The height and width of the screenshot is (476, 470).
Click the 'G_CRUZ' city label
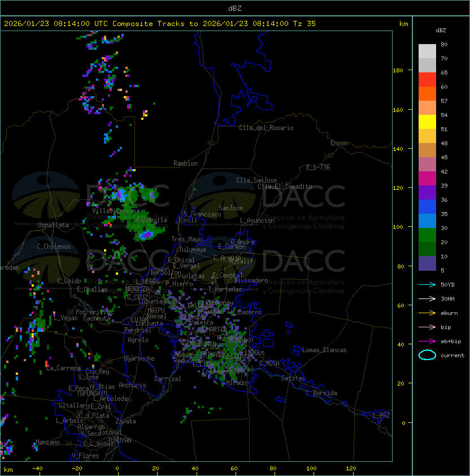point(137,297)
